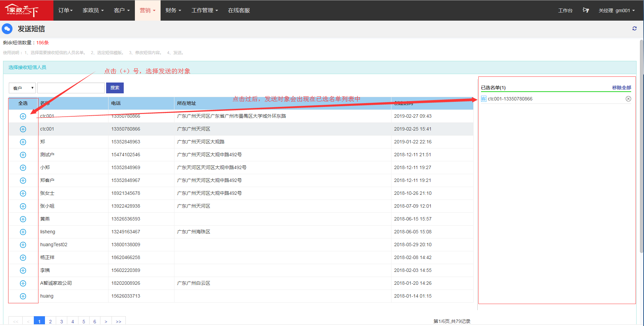
Task: Click the notification icon beside 工作台
Action: pyautogui.click(x=586, y=10)
